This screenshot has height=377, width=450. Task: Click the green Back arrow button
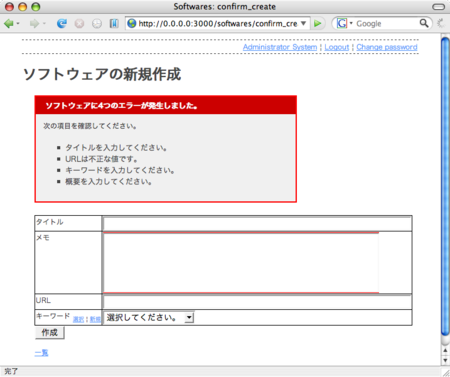click(x=9, y=24)
